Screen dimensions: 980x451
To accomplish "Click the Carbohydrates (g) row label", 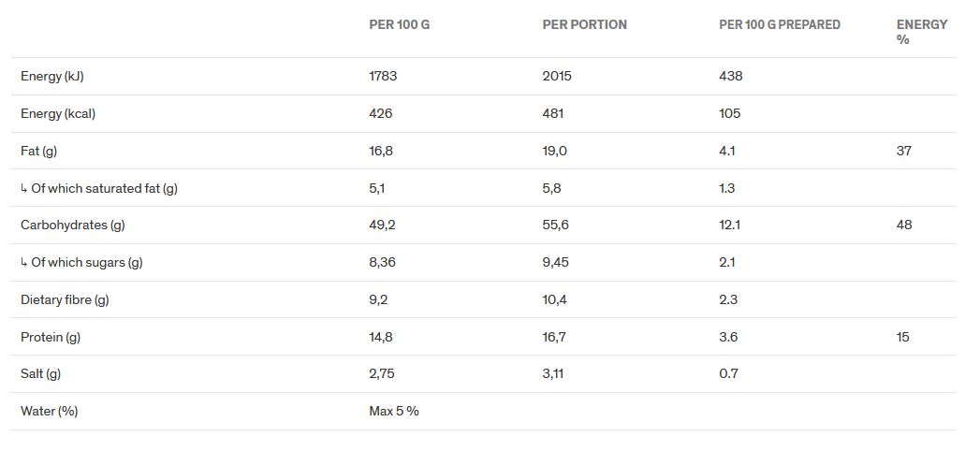I will [x=73, y=225].
